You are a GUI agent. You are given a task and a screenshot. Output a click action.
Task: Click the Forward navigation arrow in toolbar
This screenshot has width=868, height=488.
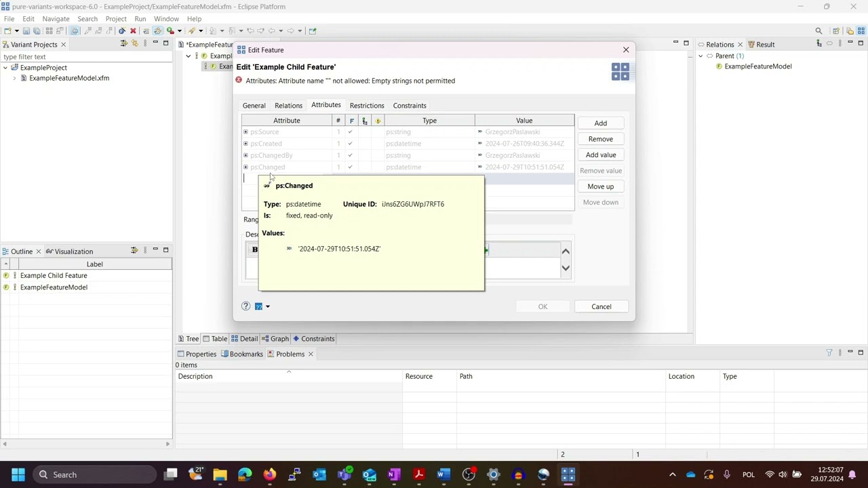click(x=290, y=30)
